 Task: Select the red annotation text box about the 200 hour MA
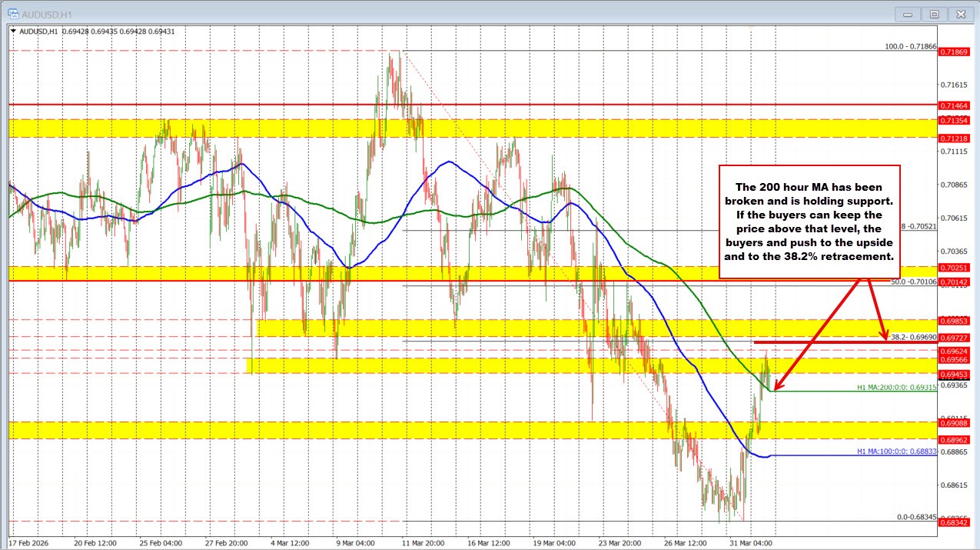tap(809, 219)
